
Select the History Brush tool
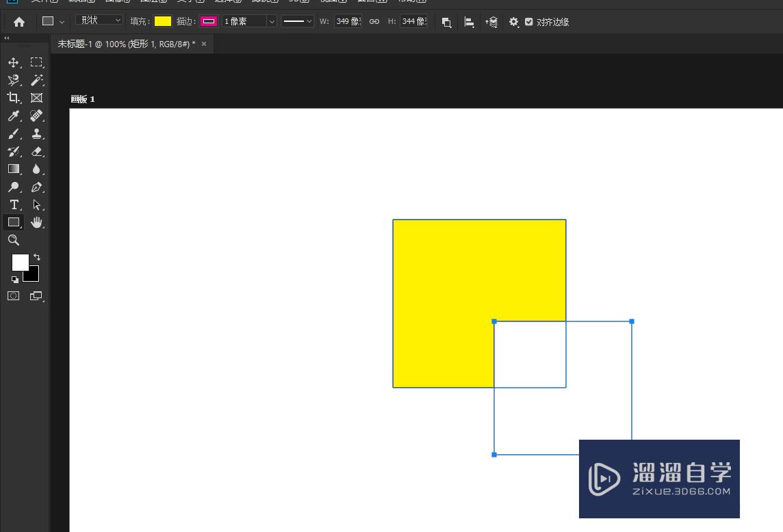(14, 151)
